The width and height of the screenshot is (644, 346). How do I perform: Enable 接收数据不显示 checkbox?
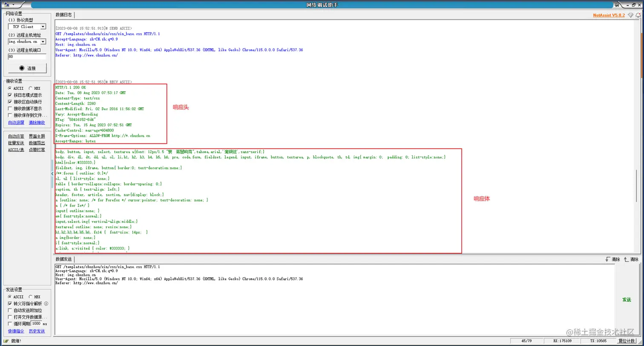coord(10,109)
